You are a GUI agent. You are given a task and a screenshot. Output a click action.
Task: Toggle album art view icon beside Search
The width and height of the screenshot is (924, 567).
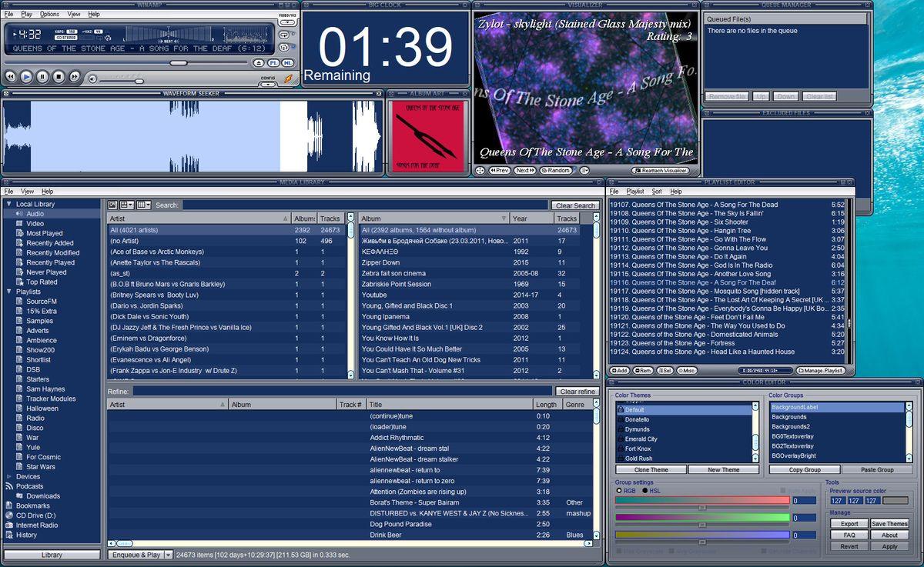tap(112, 205)
